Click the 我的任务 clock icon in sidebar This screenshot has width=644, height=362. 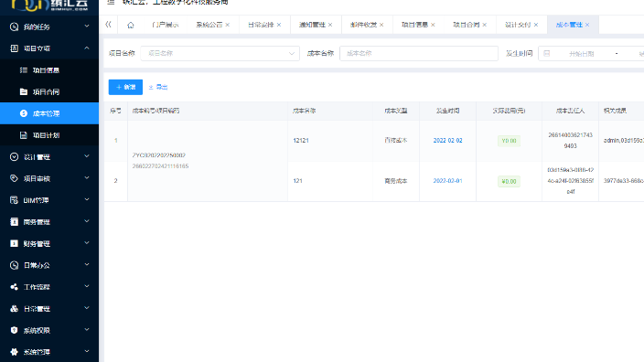[14, 27]
